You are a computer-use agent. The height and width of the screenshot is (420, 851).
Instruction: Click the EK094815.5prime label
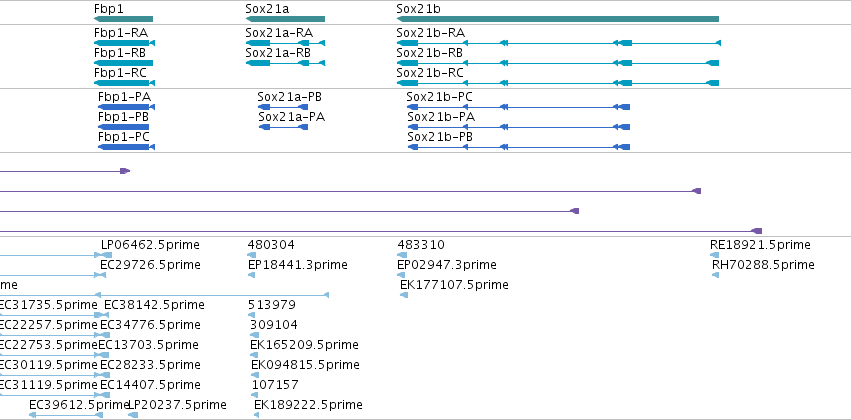pyautogui.click(x=305, y=365)
